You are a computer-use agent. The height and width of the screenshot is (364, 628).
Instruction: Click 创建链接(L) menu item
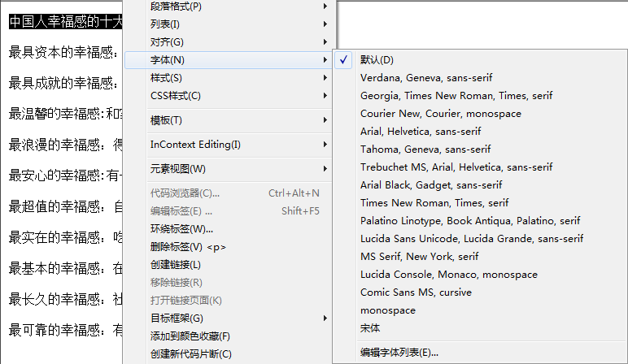pos(175,265)
